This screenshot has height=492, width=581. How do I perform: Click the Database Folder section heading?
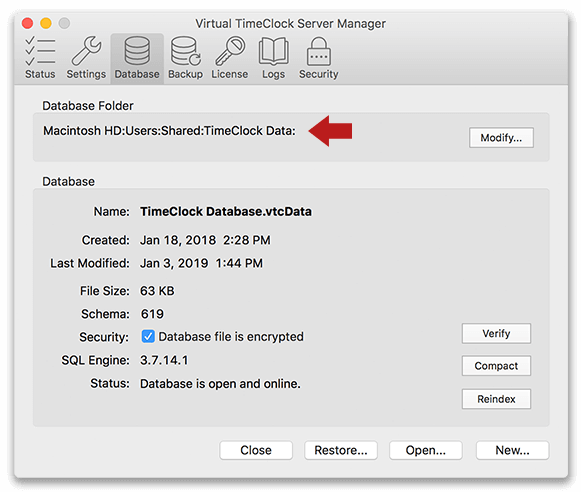tap(88, 106)
